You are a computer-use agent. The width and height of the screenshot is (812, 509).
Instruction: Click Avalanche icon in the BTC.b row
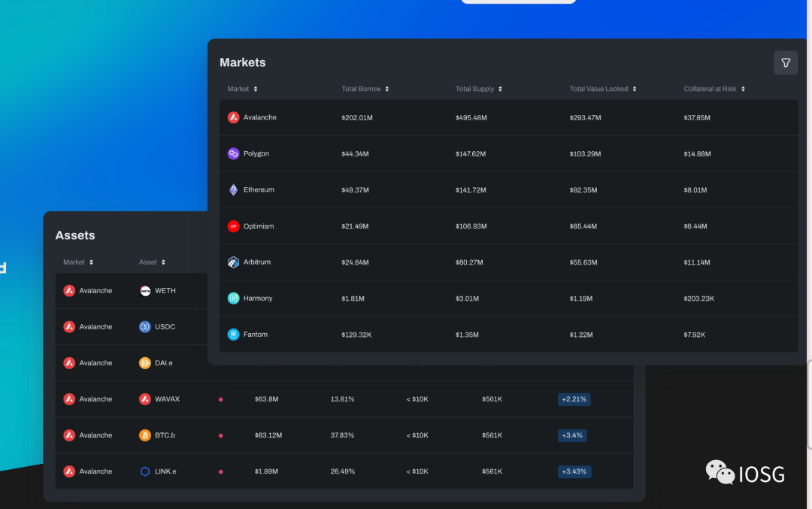(69, 435)
